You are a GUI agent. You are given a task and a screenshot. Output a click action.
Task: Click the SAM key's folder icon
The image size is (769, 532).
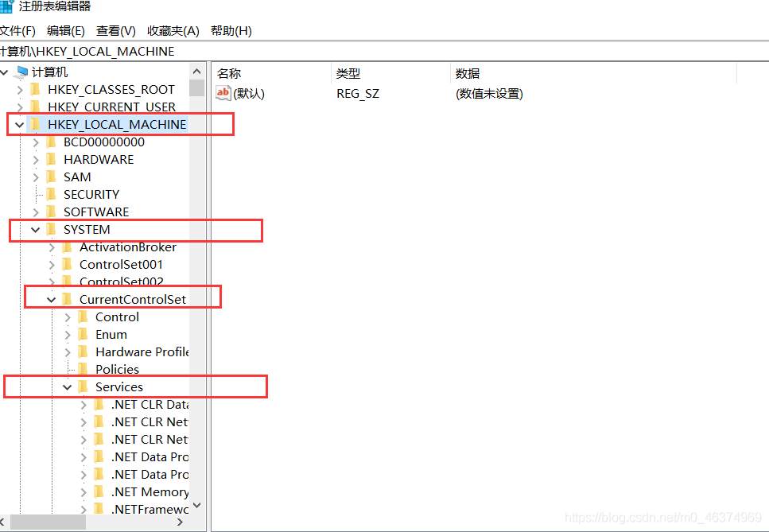point(50,177)
